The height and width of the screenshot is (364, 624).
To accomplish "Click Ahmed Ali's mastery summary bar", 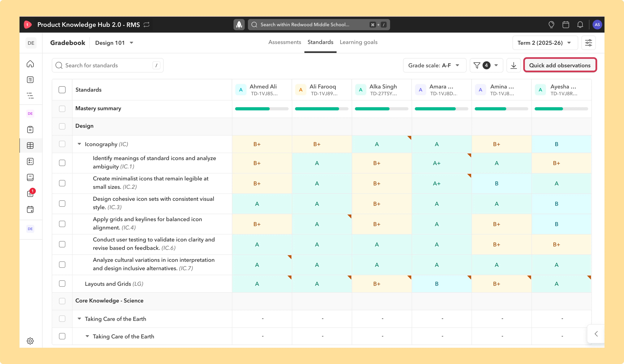I will pos(262,109).
